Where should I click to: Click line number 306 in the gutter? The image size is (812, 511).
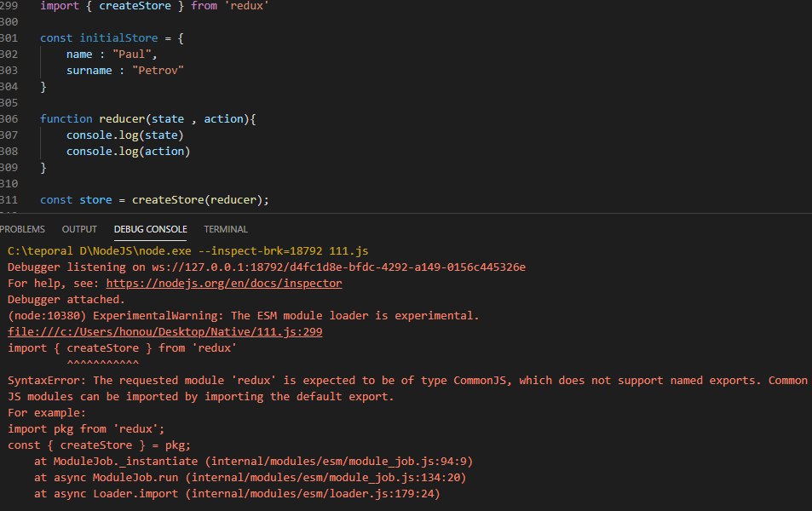tap(9, 119)
